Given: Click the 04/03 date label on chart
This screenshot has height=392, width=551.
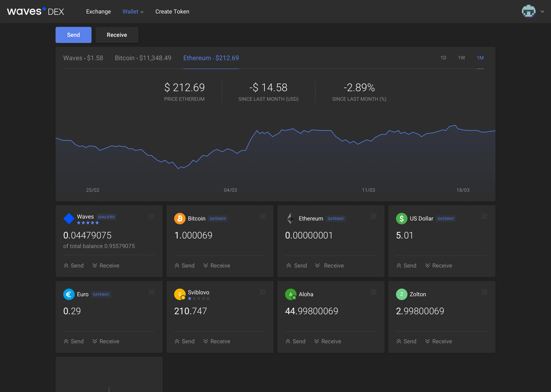Looking at the screenshot, I should pos(230,190).
